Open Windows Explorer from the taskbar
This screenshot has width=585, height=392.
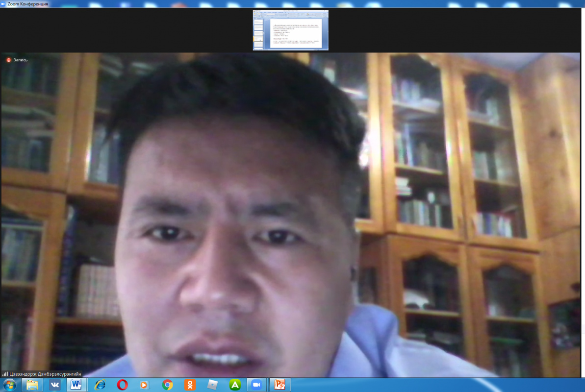(x=32, y=385)
